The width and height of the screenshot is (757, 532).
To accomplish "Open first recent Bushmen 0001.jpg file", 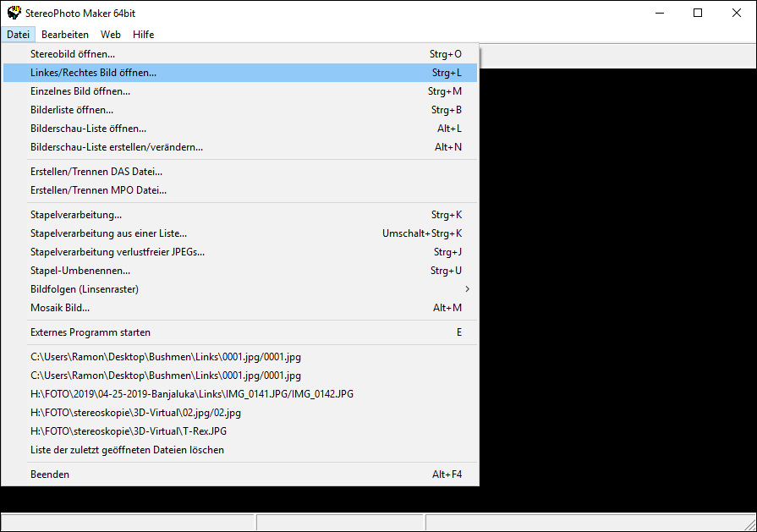I will [x=240, y=357].
